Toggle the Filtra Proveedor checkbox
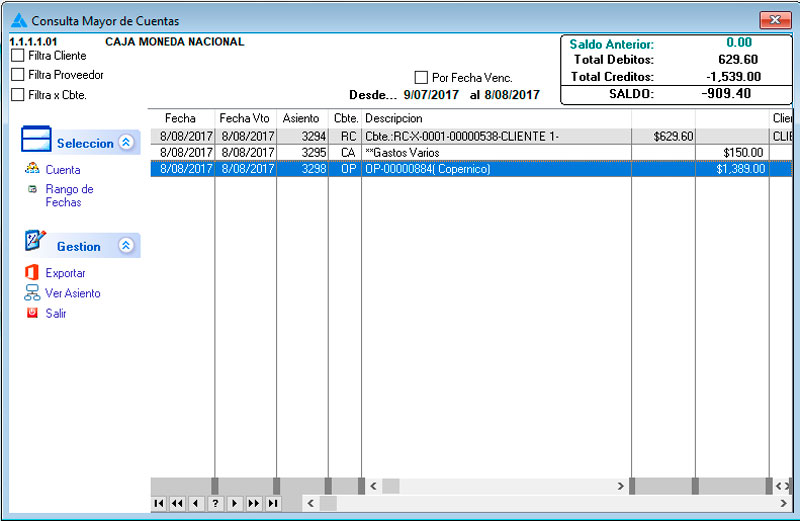This screenshot has width=800, height=521. point(18,75)
